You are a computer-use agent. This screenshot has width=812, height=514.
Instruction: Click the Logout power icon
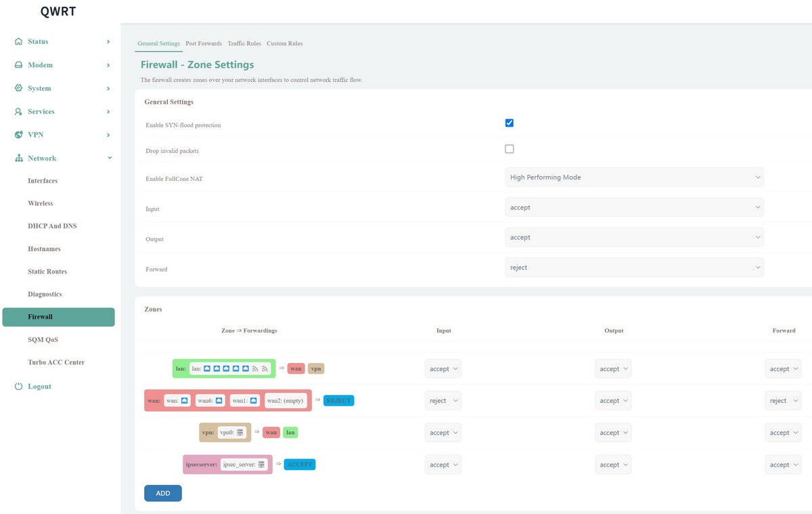pyautogui.click(x=18, y=387)
